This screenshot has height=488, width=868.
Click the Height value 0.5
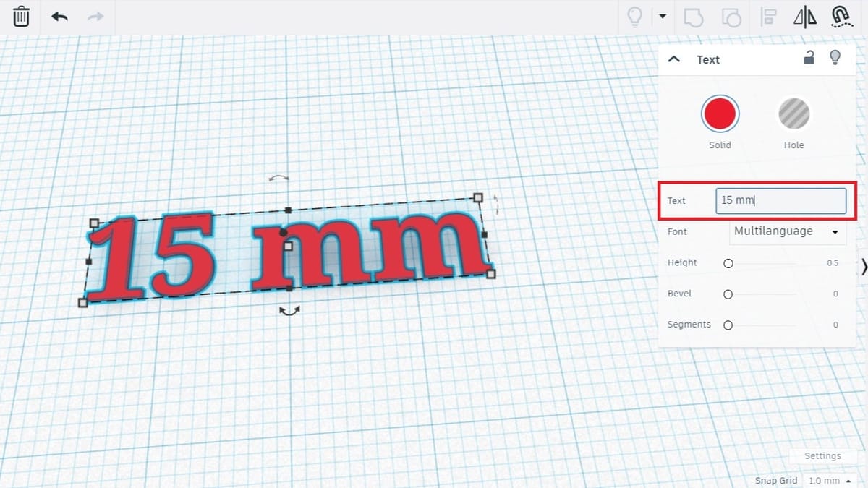pyautogui.click(x=833, y=263)
